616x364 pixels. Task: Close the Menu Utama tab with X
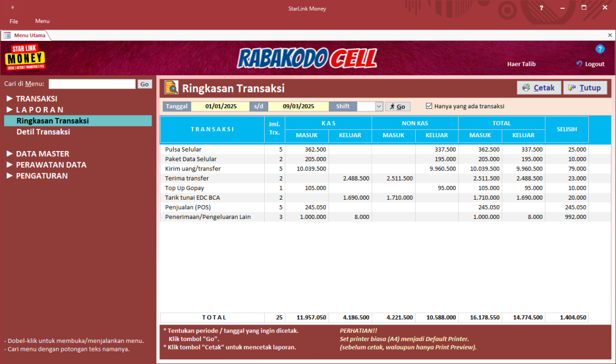(x=610, y=35)
